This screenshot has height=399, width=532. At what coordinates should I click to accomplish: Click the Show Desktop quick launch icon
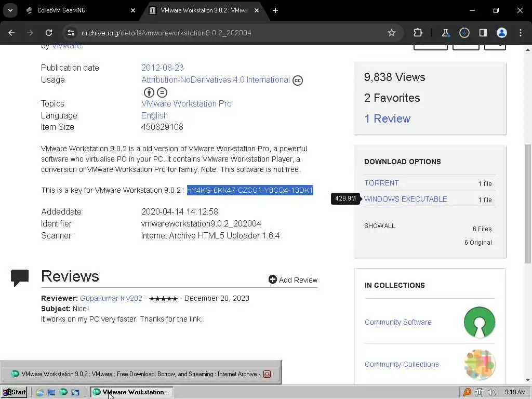tap(51, 392)
